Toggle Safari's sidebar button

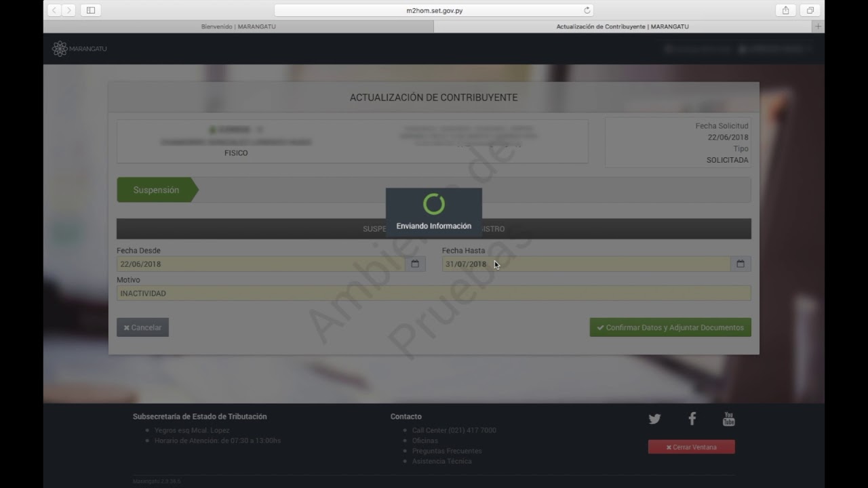coord(91,10)
